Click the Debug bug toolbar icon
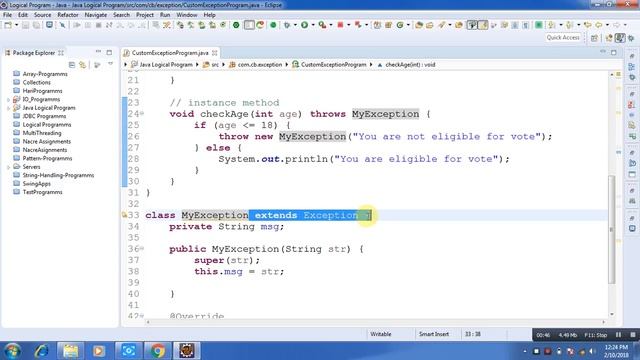 pyautogui.click(x=287, y=25)
